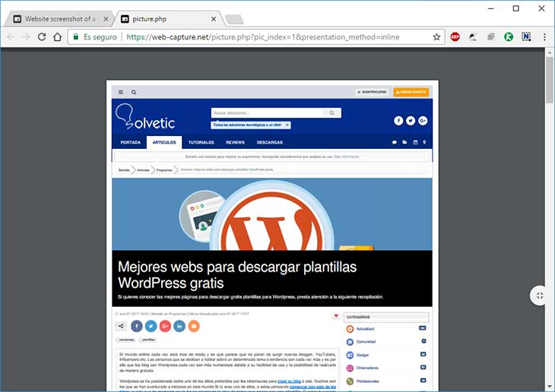Select the ARTICULOS menu item
555x392 pixels.
point(164,142)
